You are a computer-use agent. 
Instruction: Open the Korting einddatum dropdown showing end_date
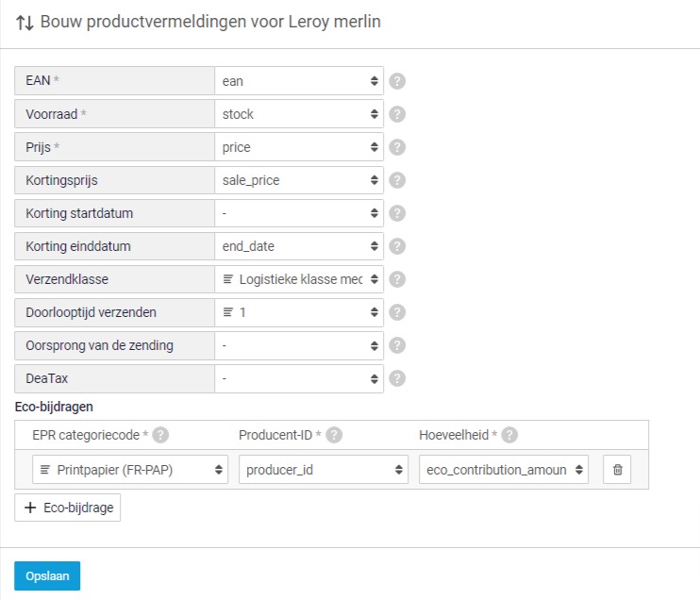[x=299, y=246]
